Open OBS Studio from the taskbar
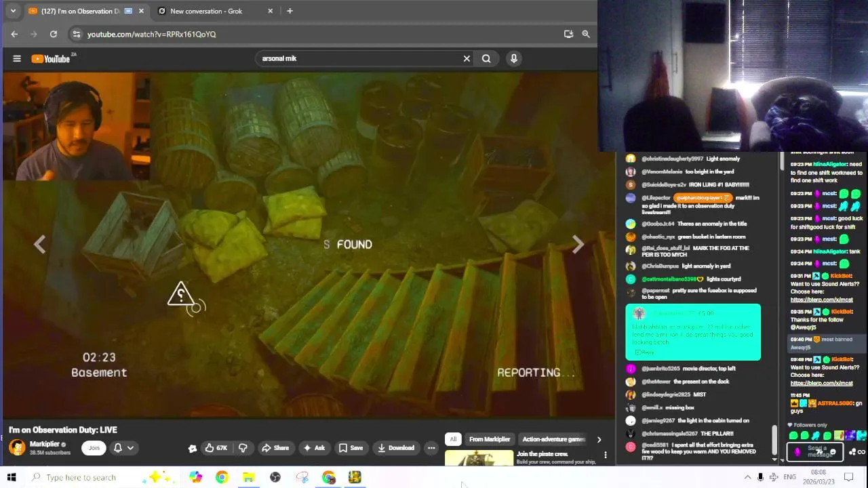 (x=275, y=477)
